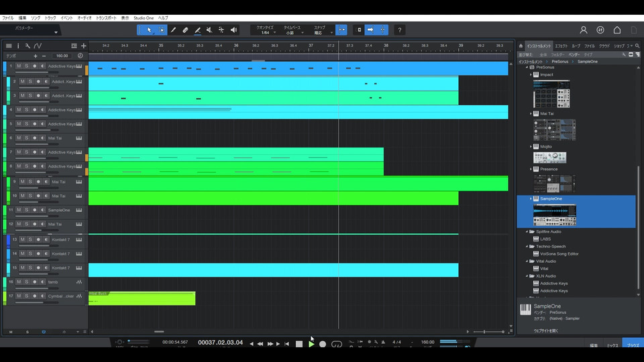
Task: Mute track 6 Mai Tai
Action: [x=19, y=138]
